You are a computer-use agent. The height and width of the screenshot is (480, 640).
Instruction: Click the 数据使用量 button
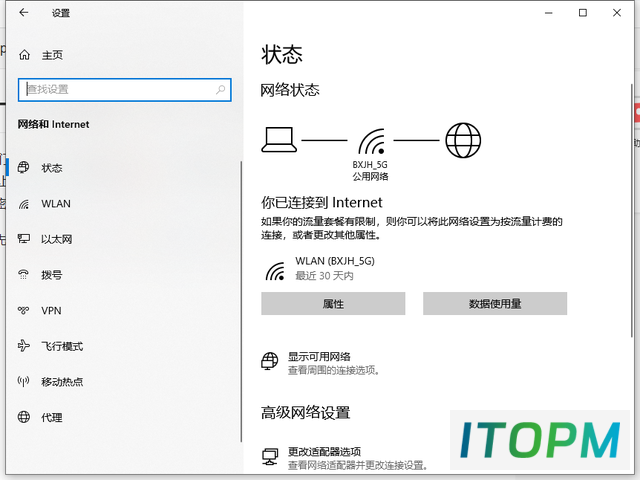click(x=495, y=303)
